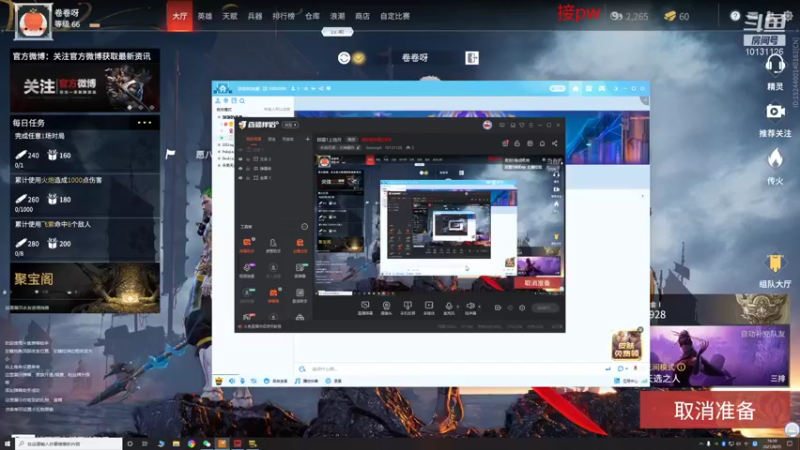Click the search icon in chat sidebar
Viewport: 800px width, 450px height.
pyautogui.click(x=242, y=101)
